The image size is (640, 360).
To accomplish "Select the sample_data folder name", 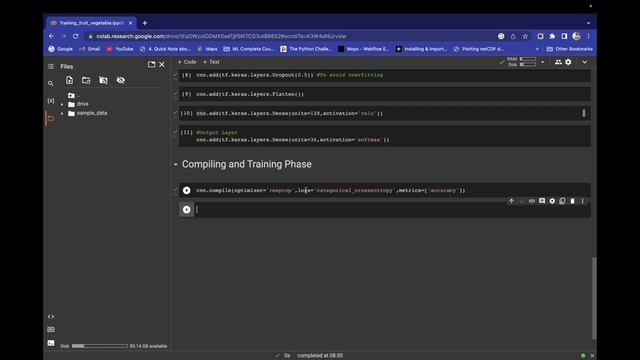I will point(92,113).
